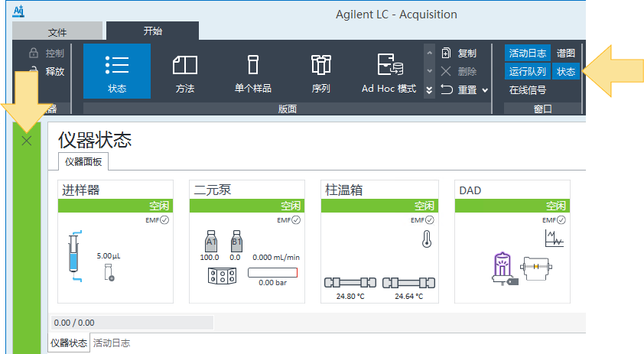This screenshot has height=354, width=644.
Task: Select the 状态 layout button
Action: pos(117,71)
